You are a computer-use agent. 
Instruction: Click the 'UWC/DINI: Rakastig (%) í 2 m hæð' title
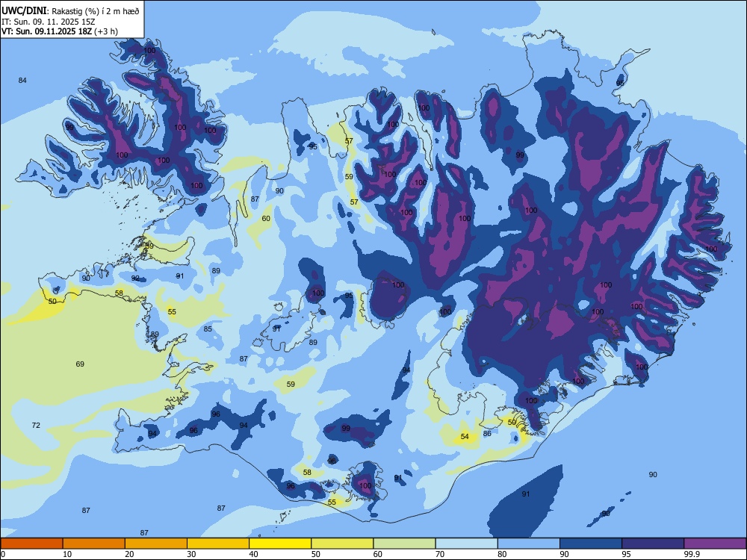(x=70, y=11)
